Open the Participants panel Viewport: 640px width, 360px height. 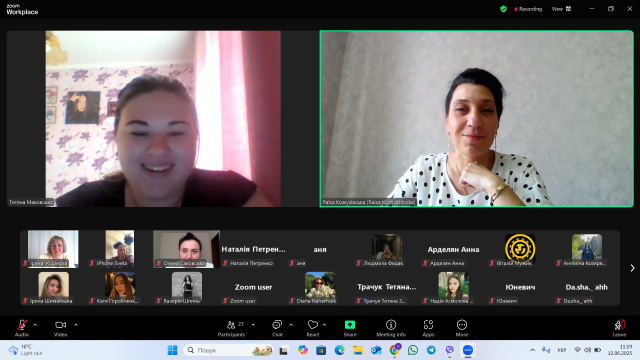click(231, 328)
